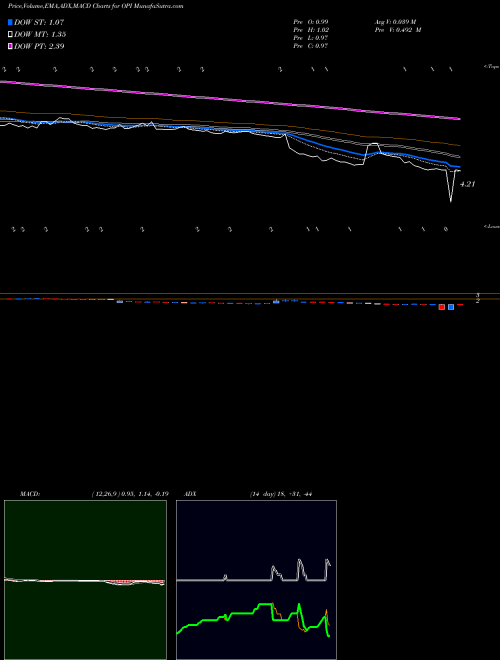Click the large blue volume bar square
The height and width of the screenshot is (660, 500).
pyautogui.click(x=451, y=307)
